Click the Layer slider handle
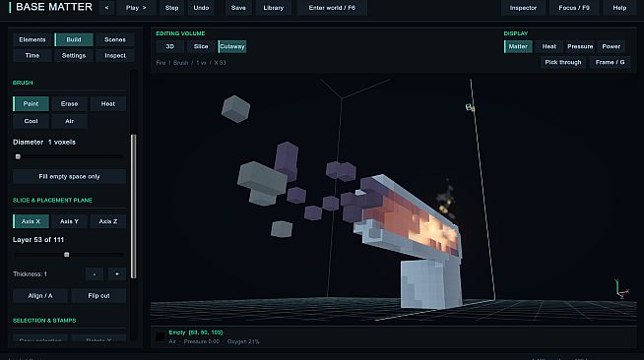The image size is (644, 360). coord(67,255)
